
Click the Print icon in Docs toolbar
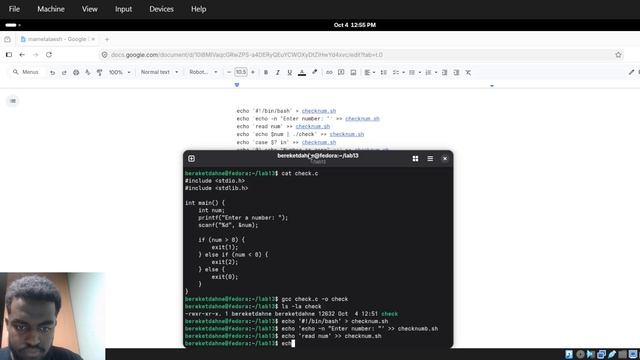76,72
